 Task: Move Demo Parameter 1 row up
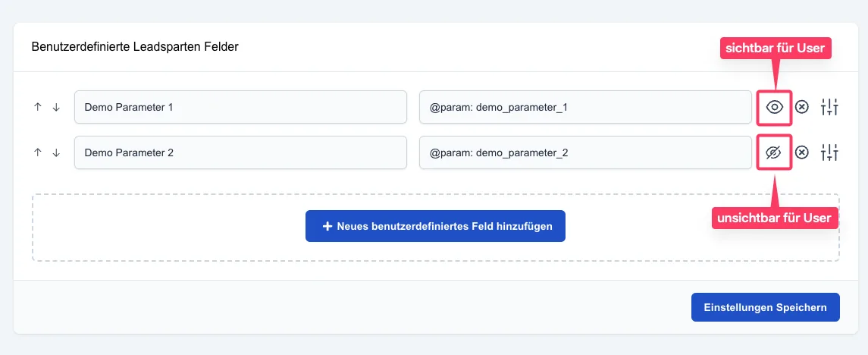pyautogui.click(x=38, y=108)
